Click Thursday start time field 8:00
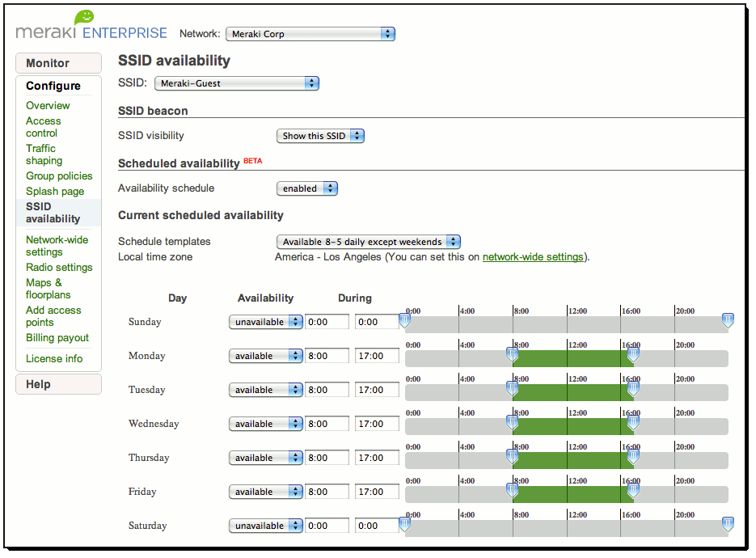756x558 pixels. click(x=327, y=458)
